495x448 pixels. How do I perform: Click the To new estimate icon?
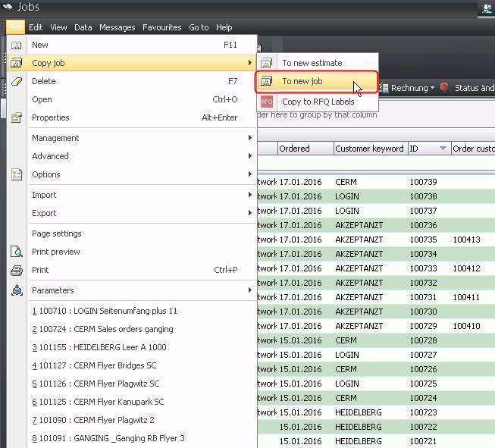[x=267, y=63]
